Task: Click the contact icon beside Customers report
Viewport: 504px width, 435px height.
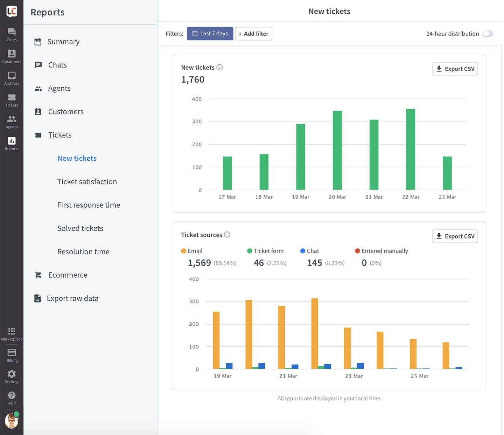Action: pyautogui.click(x=38, y=111)
